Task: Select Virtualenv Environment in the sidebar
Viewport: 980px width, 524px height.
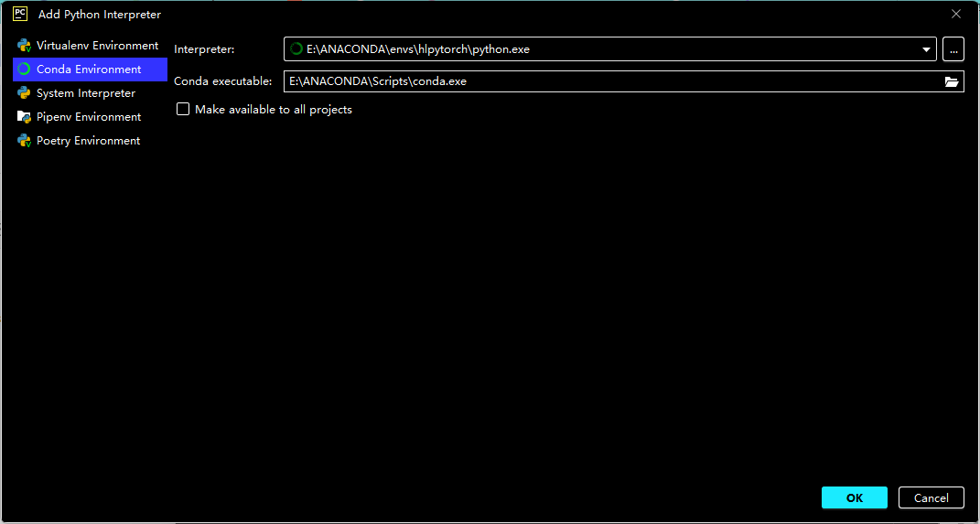Action: [x=90, y=46]
